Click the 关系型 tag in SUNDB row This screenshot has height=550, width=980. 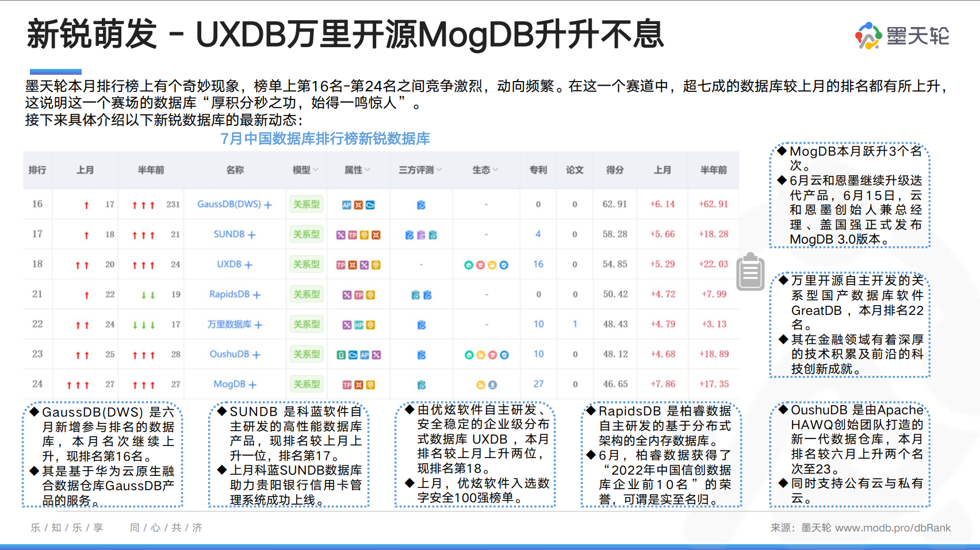(307, 234)
